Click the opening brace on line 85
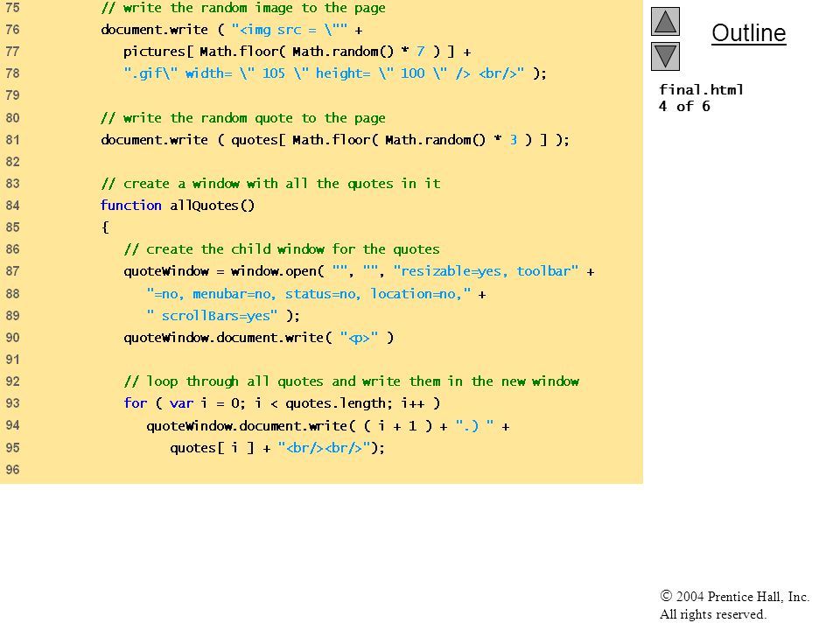The height and width of the screenshot is (630, 840). (105, 227)
